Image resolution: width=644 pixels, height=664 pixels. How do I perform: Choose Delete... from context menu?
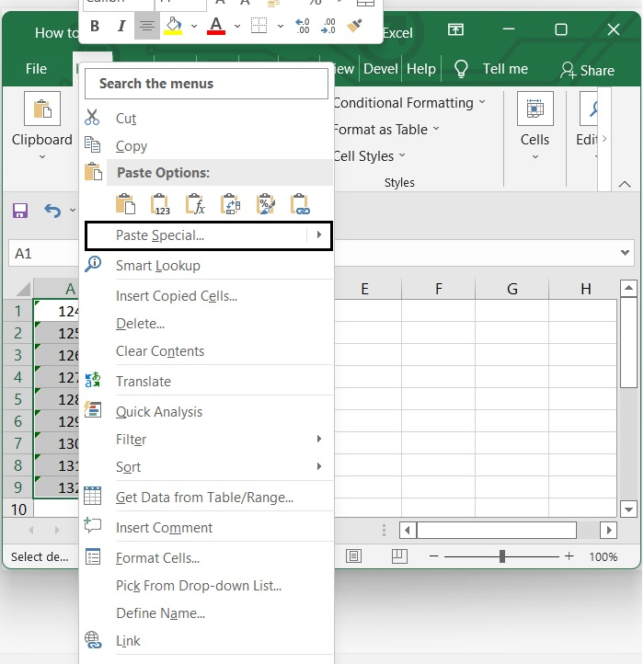pos(206,324)
